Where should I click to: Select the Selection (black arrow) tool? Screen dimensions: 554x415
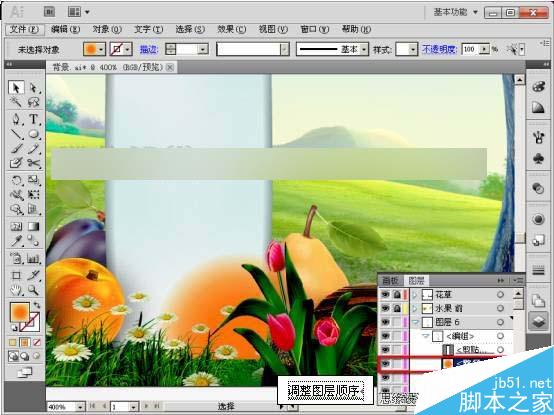16,88
